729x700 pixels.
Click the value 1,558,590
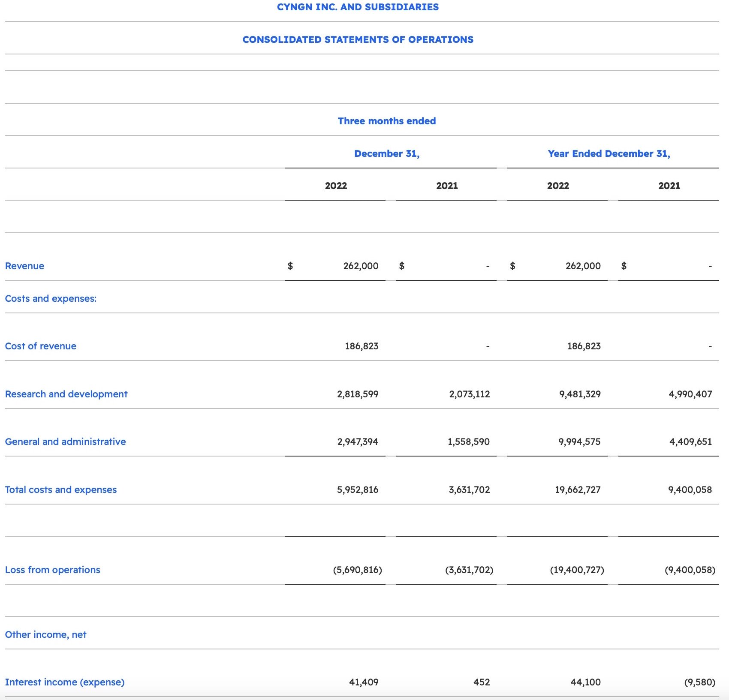(469, 442)
